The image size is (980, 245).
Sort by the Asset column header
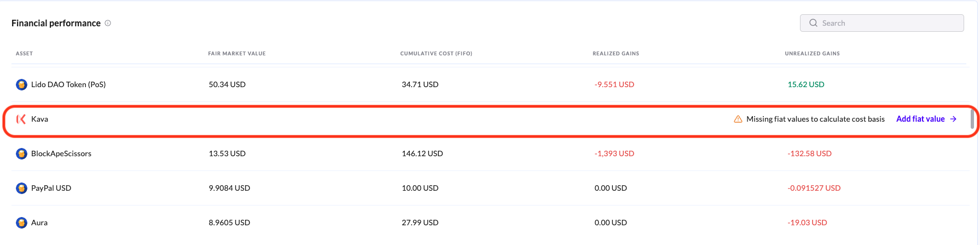24,54
